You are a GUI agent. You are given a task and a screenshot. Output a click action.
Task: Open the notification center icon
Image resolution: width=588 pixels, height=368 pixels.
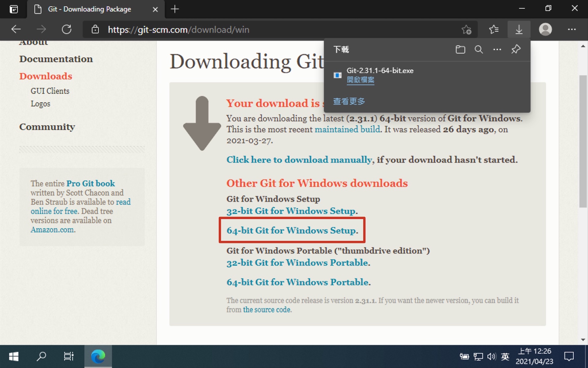569,356
